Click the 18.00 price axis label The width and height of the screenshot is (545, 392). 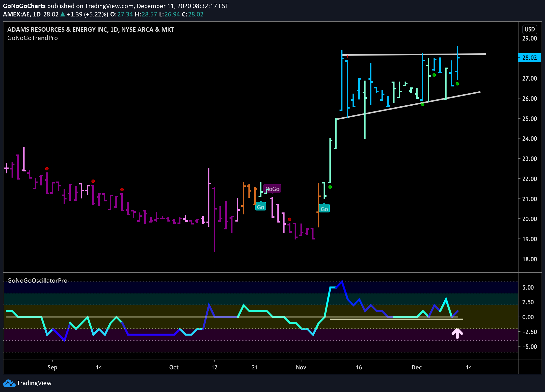pos(530,259)
